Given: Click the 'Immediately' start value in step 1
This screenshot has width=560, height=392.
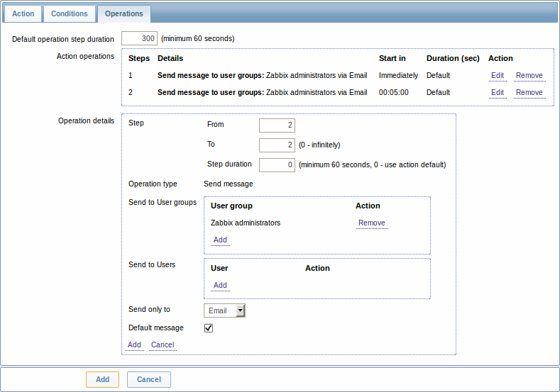Looking at the screenshot, I should [x=398, y=76].
